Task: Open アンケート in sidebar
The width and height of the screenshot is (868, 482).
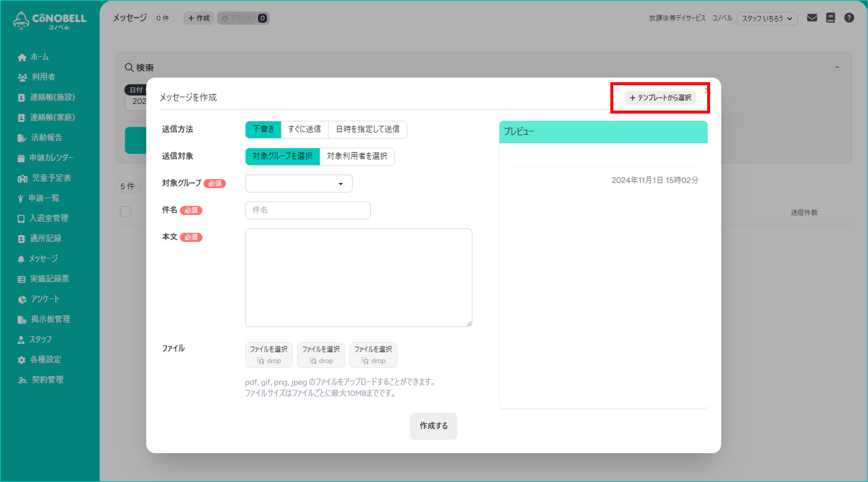Action: [x=38, y=299]
